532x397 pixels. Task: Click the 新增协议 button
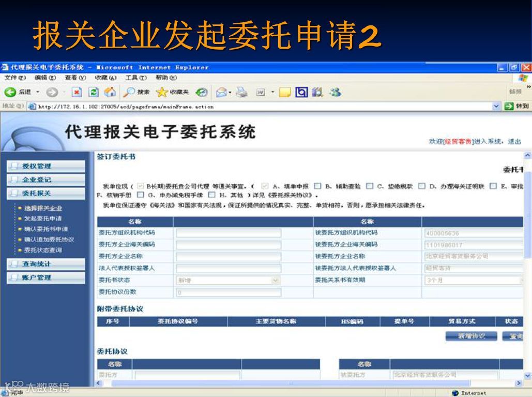click(472, 336)
